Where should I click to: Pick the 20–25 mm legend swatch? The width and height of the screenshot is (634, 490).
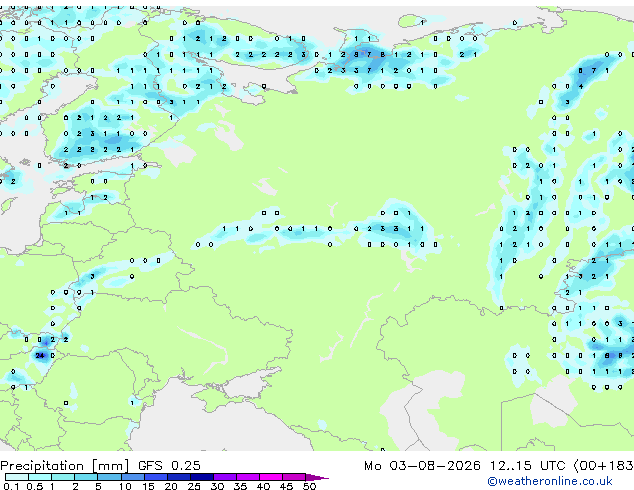pyautogui.click(x=178, y=477)
